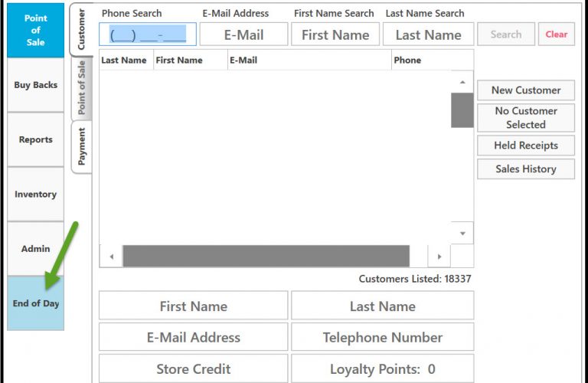Open the Admin section

coord(36,248)
